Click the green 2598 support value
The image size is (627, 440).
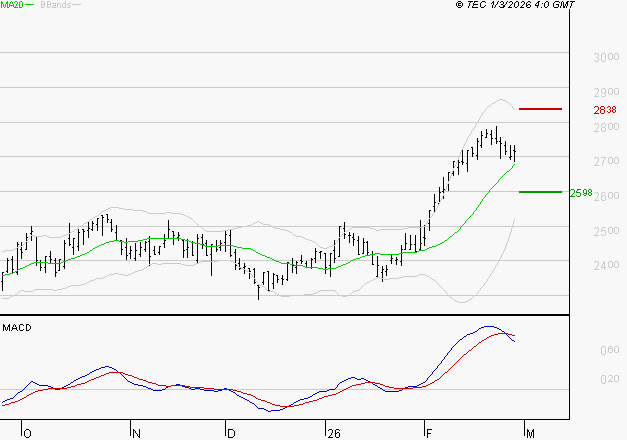point(581,193)
